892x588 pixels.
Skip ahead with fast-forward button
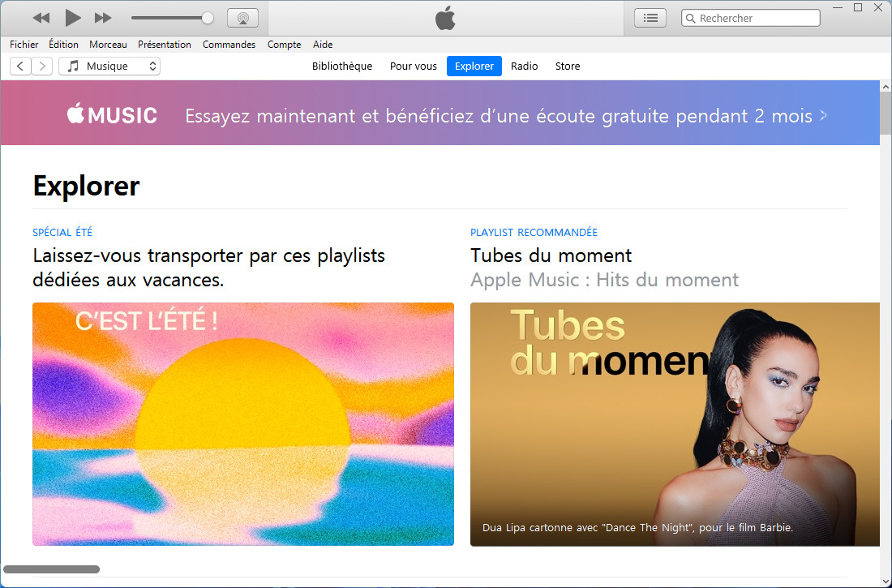pyautogui.click(x=103, y=18)
